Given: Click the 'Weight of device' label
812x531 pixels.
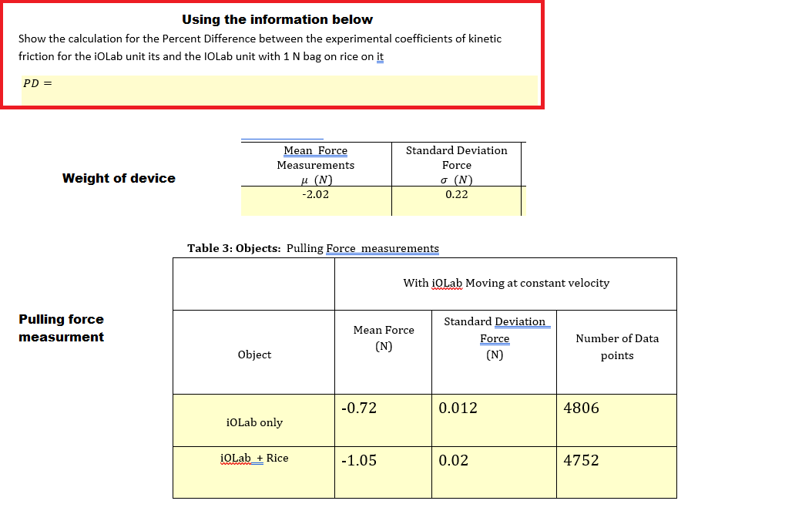Looking at the screenshot, I should coord(119,178).
